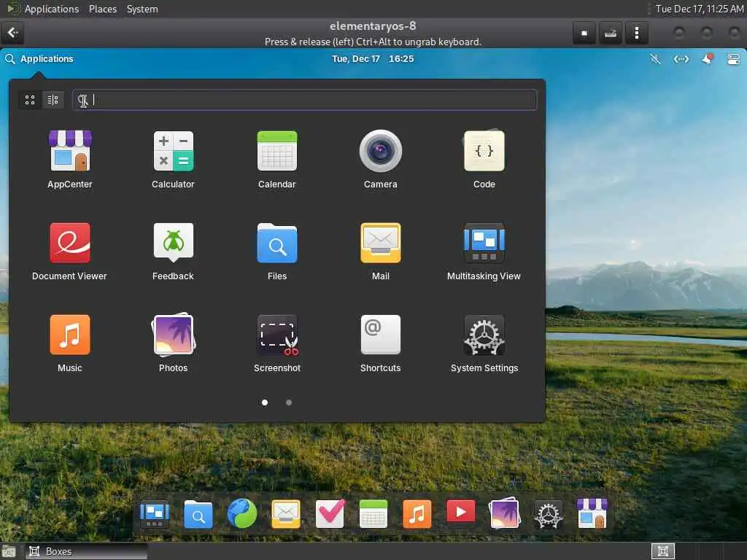Viewport: 747px width, 560px height.
Task: Click the show desktop taskbar icon
Action: tap(9, 552)
